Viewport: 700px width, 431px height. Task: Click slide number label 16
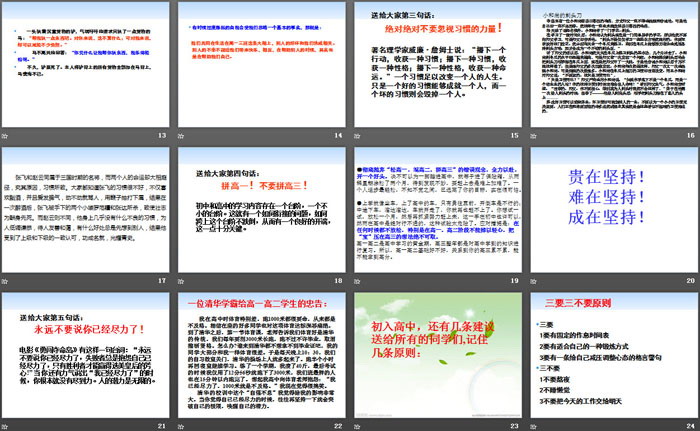point(691,135)
